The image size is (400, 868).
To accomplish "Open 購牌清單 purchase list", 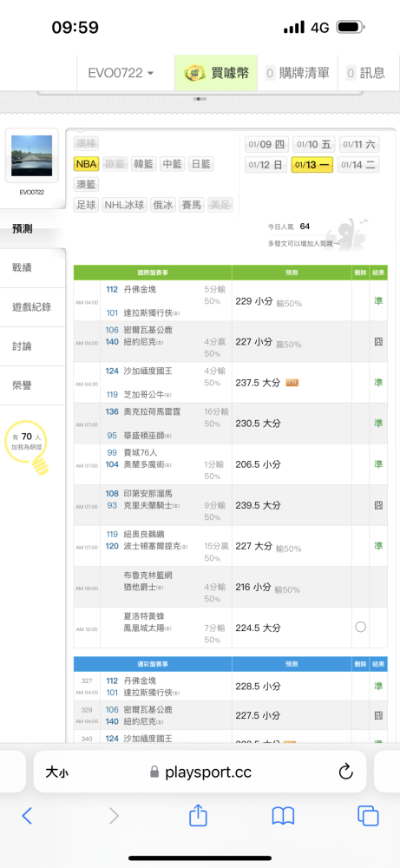I will (x=297, y=73).
